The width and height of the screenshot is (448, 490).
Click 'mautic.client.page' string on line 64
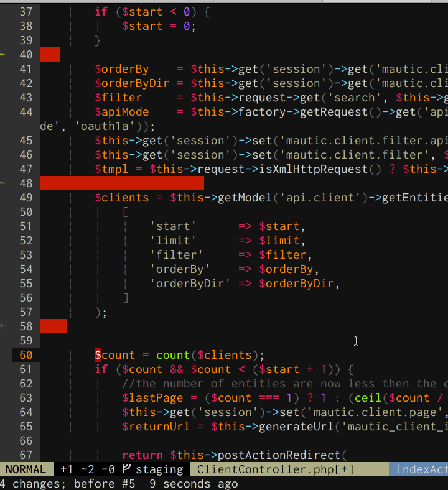pyautogui.click(x=375, y=412)
